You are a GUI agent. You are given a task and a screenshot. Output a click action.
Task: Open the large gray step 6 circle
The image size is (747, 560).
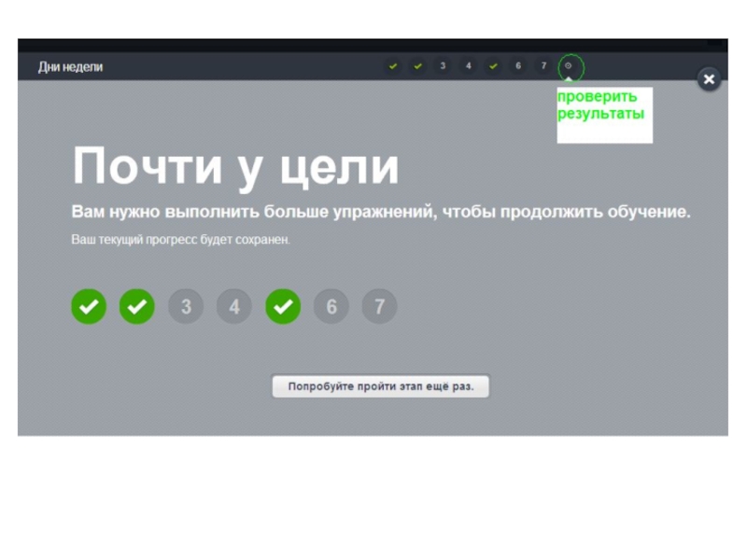pyautogui.click(x=331, y=306)
